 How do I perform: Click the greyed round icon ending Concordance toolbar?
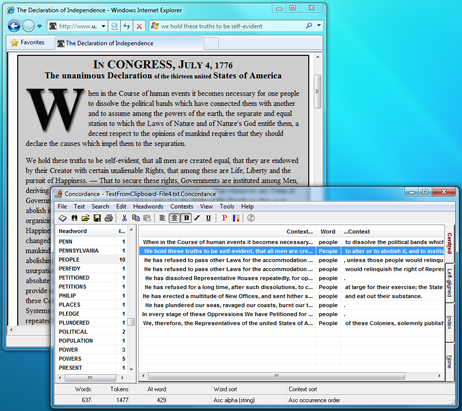tap(251, 218)
